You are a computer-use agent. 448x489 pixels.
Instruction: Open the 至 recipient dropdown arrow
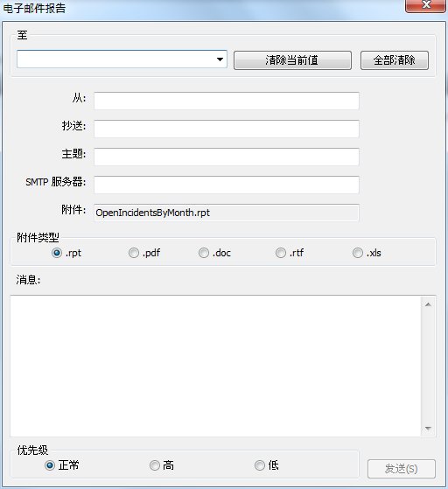[x=220, y=59]
